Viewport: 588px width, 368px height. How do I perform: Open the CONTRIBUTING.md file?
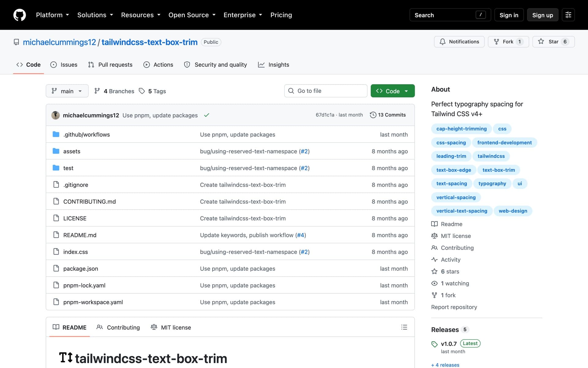pyautogui.click(x=89, y=201)
